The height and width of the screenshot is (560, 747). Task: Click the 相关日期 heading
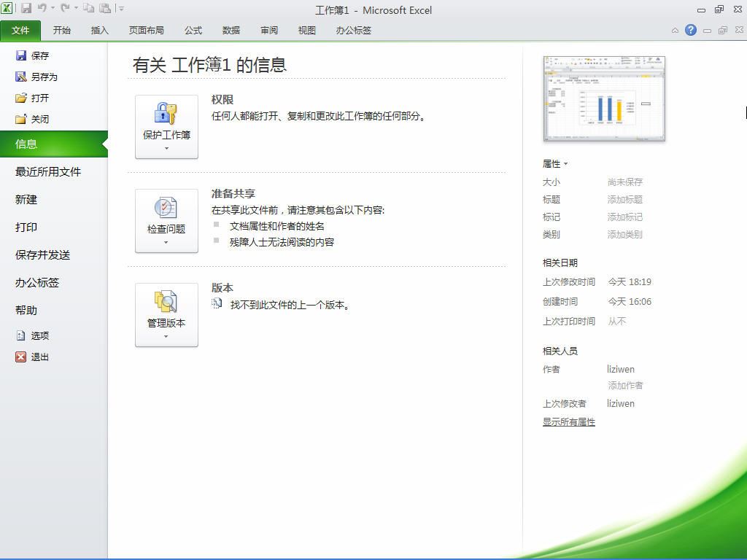(x=560, y=262)
